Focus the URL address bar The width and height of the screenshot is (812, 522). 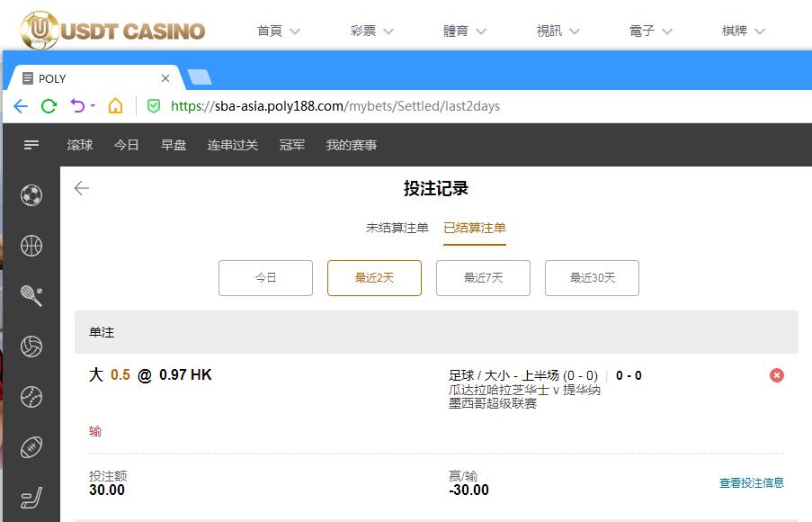[x=335, y=106]
